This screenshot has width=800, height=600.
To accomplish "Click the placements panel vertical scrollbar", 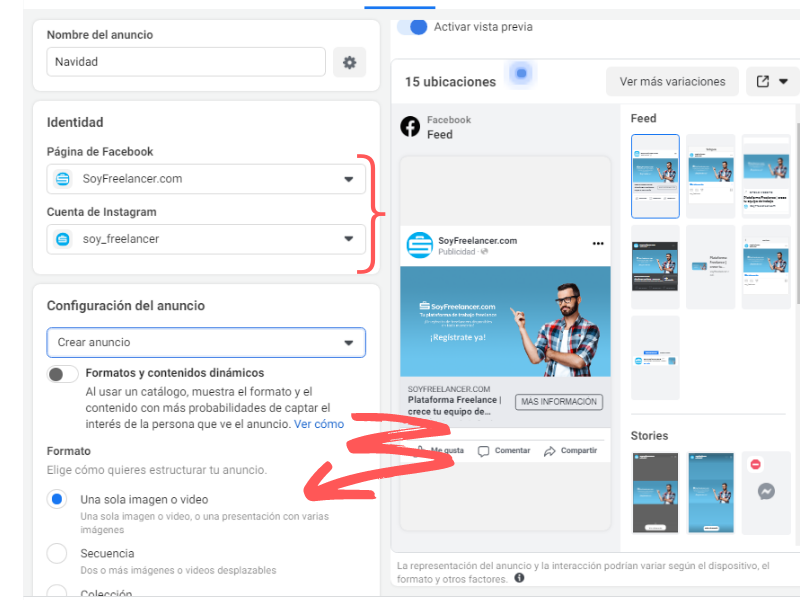I will pyautogui.click(x=797, y=214).
